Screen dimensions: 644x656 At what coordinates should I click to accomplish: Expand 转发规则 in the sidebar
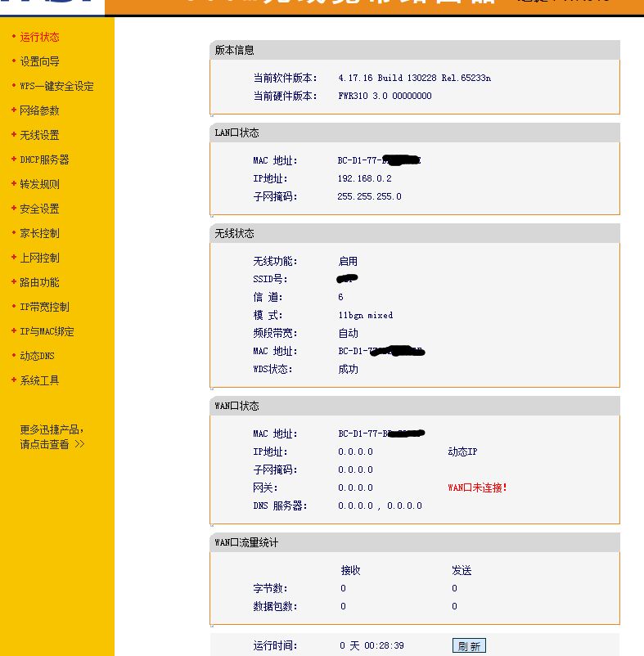(x=39, y=184)
